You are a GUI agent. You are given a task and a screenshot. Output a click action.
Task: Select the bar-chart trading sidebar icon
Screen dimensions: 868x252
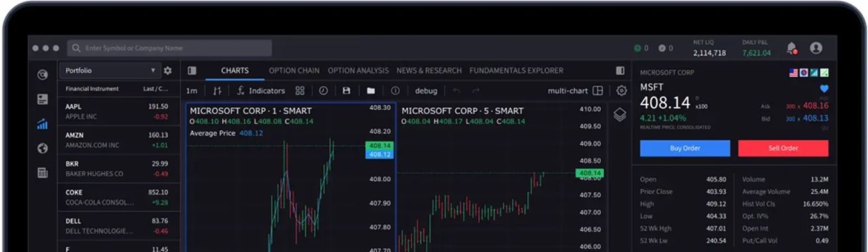42,124
